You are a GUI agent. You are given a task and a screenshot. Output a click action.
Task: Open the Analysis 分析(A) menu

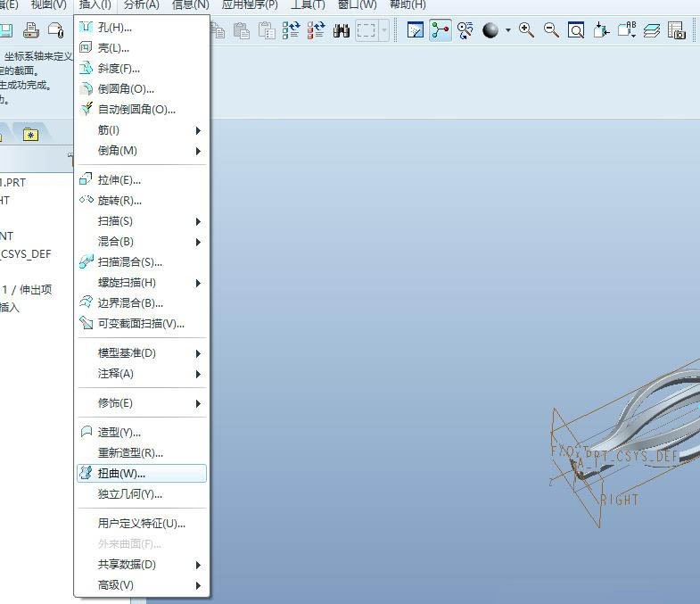coord(141,5)
